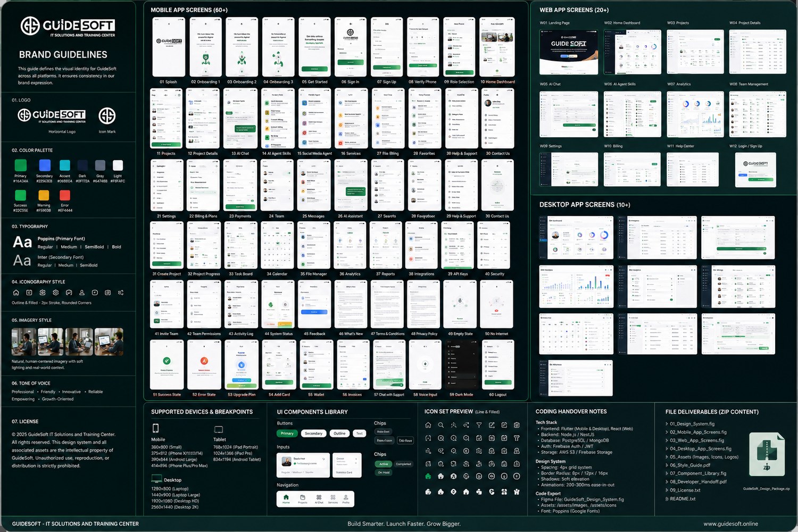Click the Outline sample button
This screenshot has width=798, height=532.
[339, 433]
